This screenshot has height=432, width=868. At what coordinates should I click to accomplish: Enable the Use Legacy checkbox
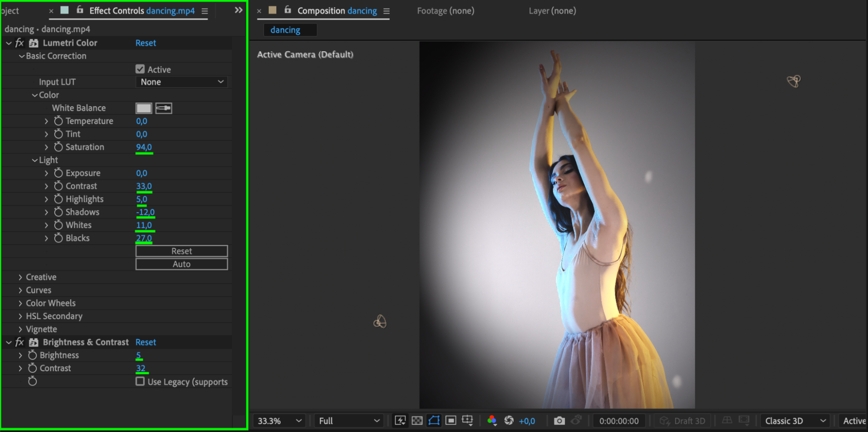pos(140,381)
